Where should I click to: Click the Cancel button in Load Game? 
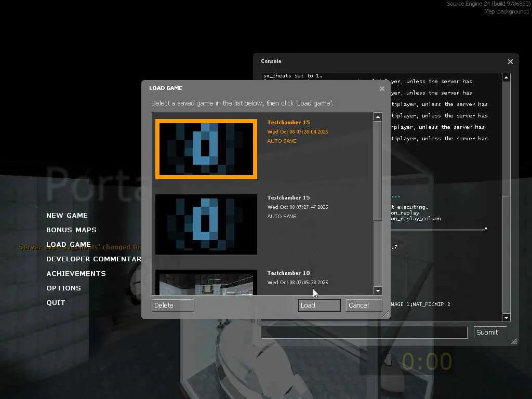364,305
